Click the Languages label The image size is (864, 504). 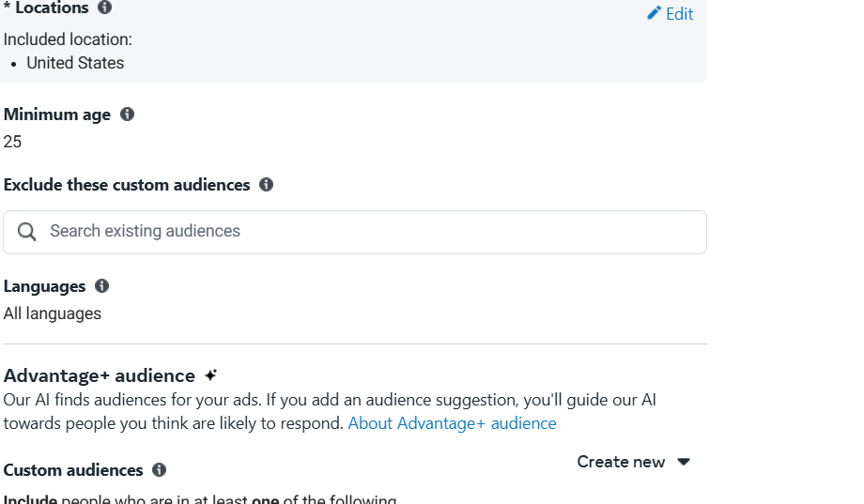point(44,286)
